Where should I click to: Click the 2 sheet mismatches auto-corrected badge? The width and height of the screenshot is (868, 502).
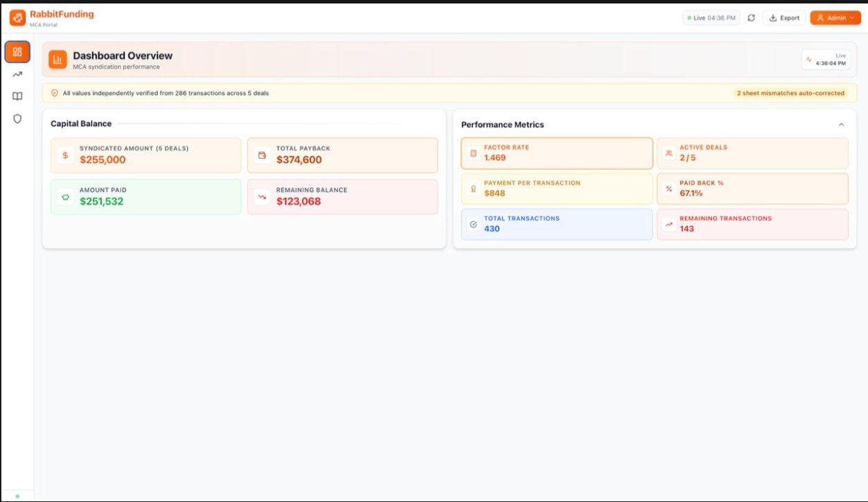point(790,93)
